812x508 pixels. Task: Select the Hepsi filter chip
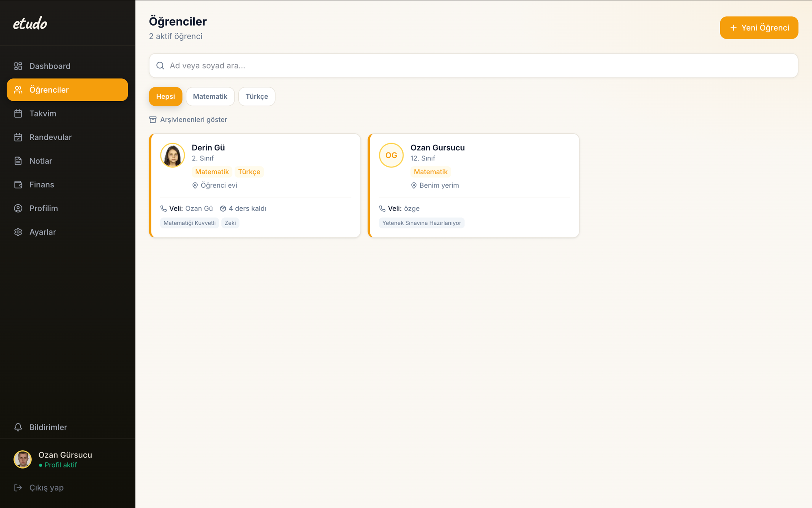(165, 96)
